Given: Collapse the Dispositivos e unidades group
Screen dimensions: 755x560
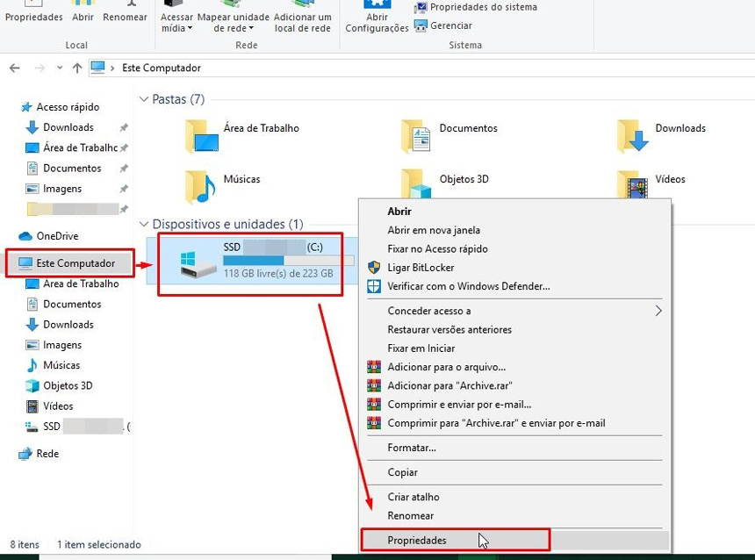Looking at the screenshot, I should coord(143,225).
